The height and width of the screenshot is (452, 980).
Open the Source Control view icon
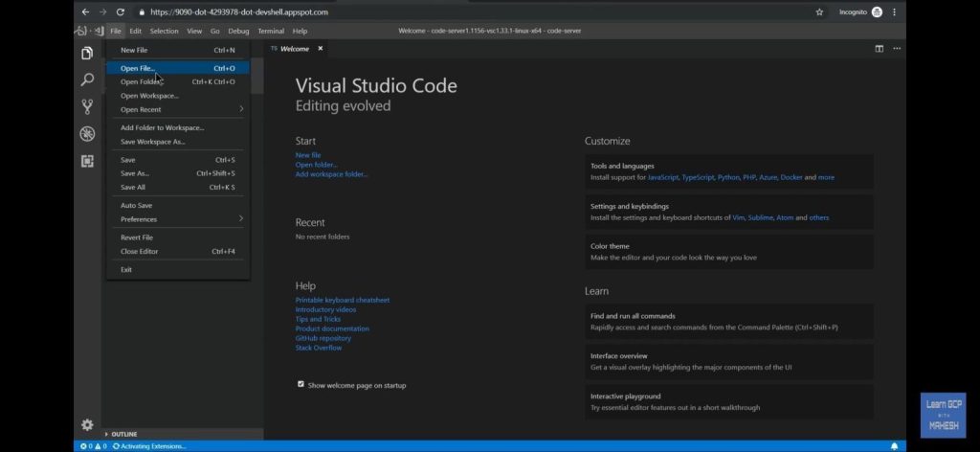87,106
